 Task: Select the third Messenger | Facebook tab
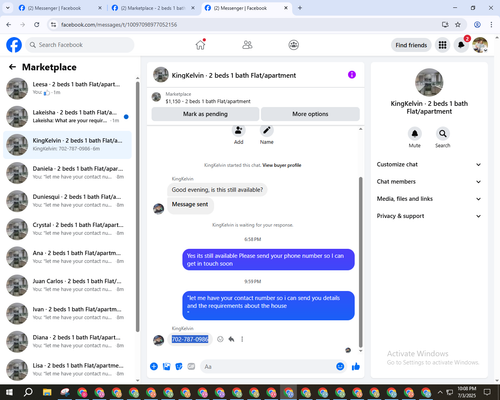(x=246, y=8)
